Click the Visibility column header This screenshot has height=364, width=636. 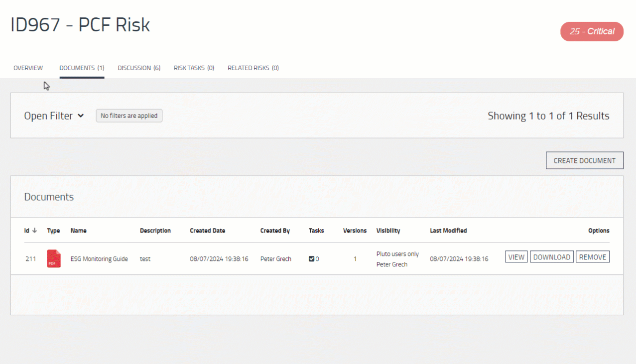point(388,231)
